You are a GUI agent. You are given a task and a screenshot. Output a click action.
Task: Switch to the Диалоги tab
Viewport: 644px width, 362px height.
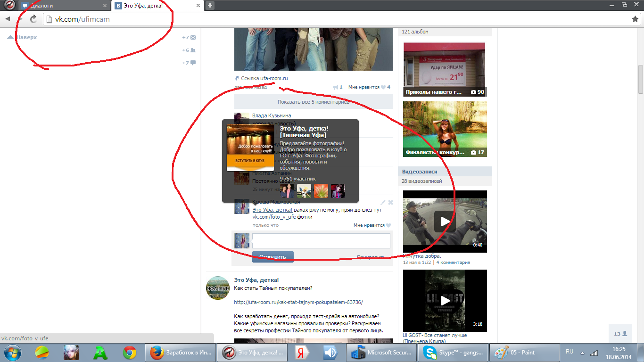(64, 6)
